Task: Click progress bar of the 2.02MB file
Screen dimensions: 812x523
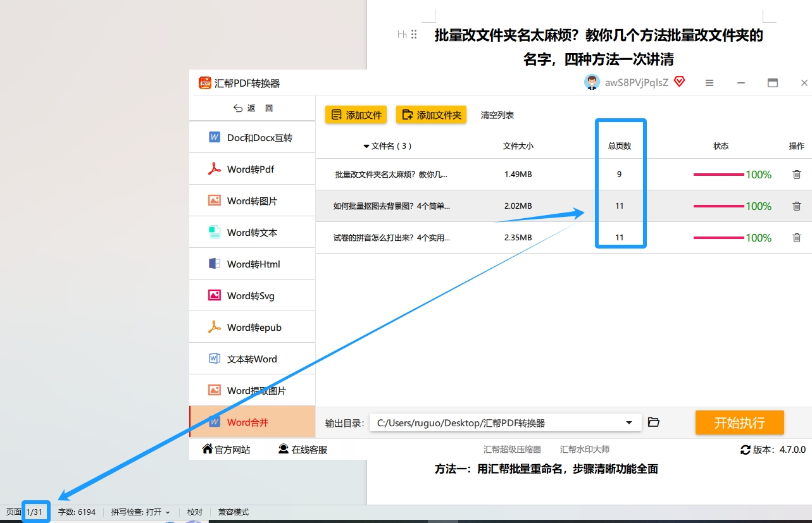Action: tap(718, 206)
